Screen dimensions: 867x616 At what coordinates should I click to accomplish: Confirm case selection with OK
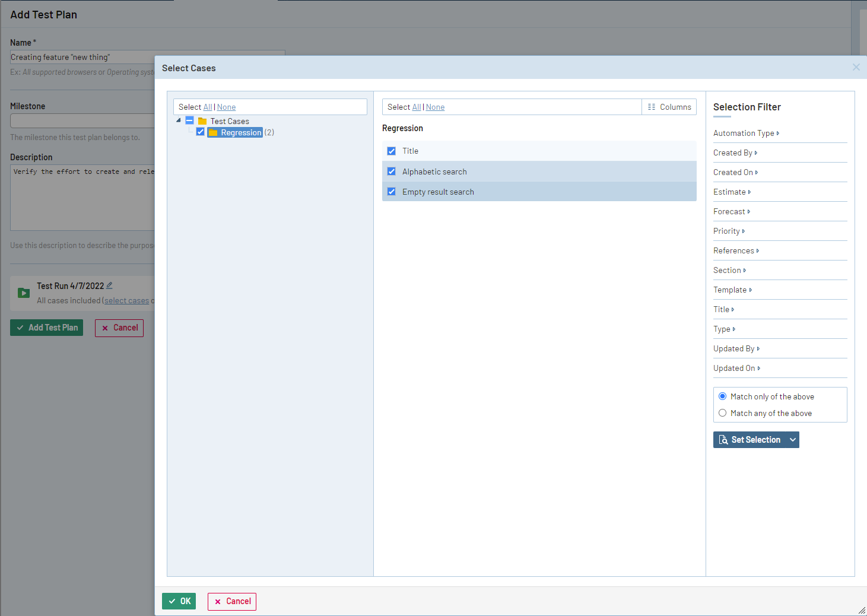click(x=179, y=601)
